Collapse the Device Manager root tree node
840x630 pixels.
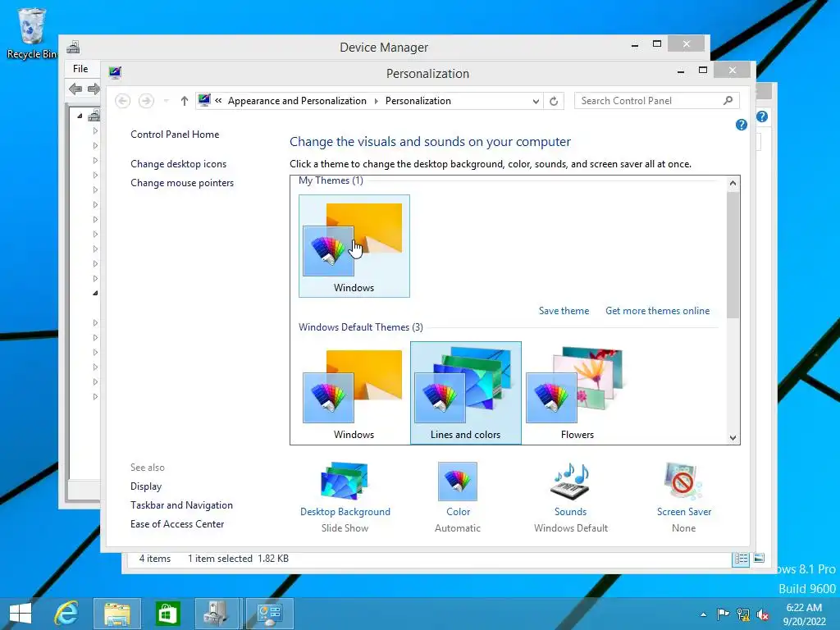tap(80, 116)
